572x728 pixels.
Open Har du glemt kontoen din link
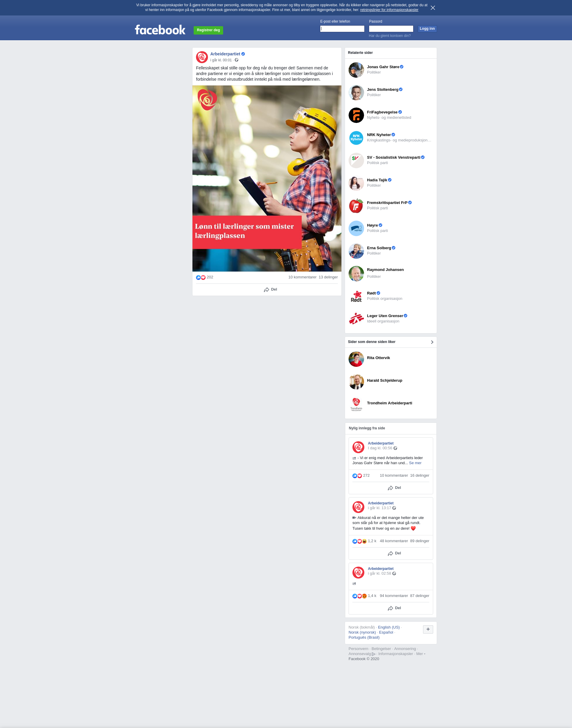[x=389, y=36]
